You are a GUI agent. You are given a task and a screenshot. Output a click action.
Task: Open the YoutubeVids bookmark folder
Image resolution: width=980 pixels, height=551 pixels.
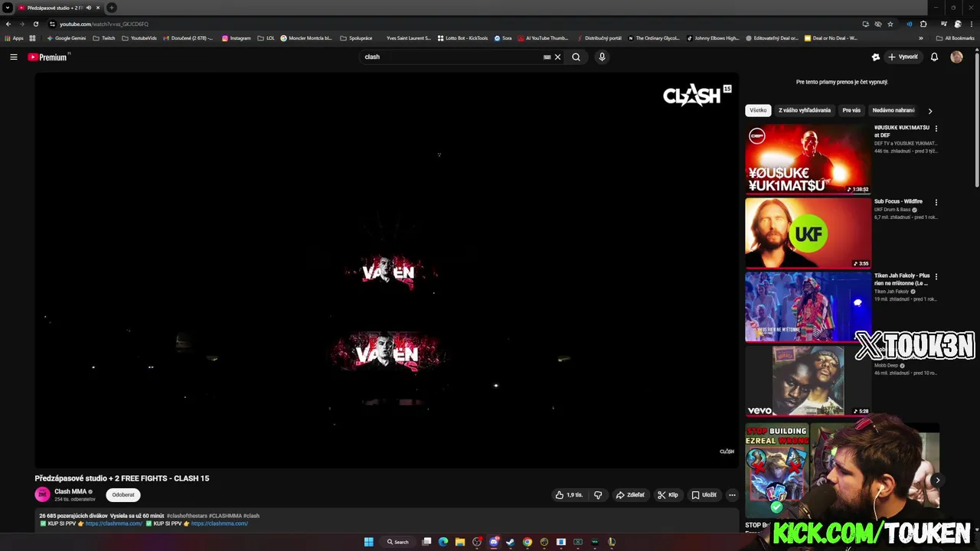pos(139,37)
